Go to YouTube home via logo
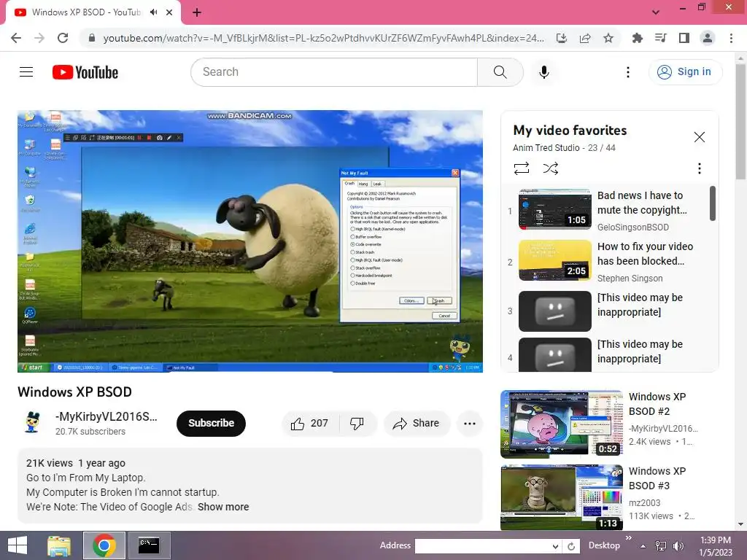 click(x=85, y=72)
